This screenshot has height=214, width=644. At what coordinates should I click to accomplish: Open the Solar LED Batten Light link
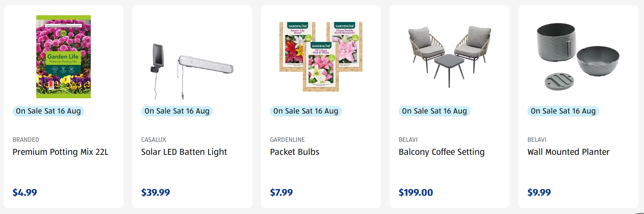tap(184, 152)
